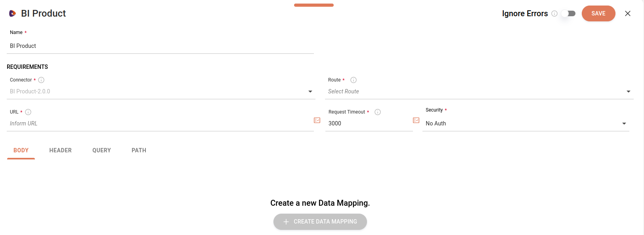Open the expression editor icon beside Request Timeout
644x235 pixels.
[416, 120]
